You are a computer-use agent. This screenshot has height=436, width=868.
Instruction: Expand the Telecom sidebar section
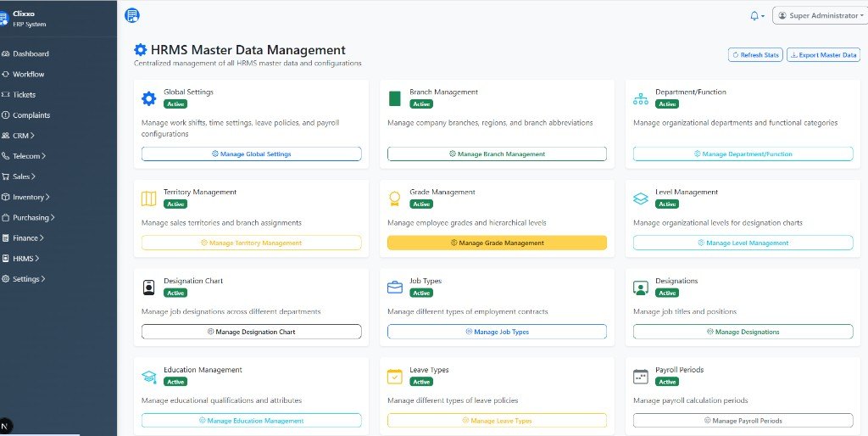pyautogui.click(x=25, y=156)
